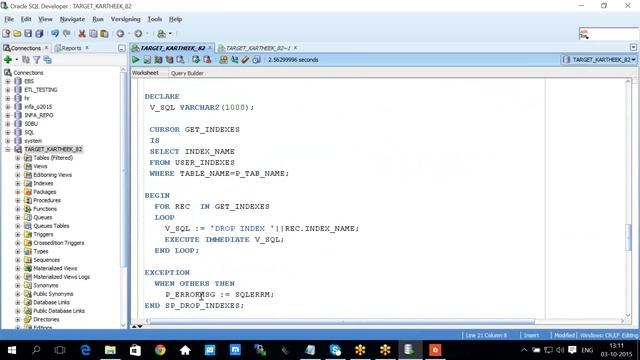
Task: Click the 'Insert' status bar entry
Action: click(531, 336)
